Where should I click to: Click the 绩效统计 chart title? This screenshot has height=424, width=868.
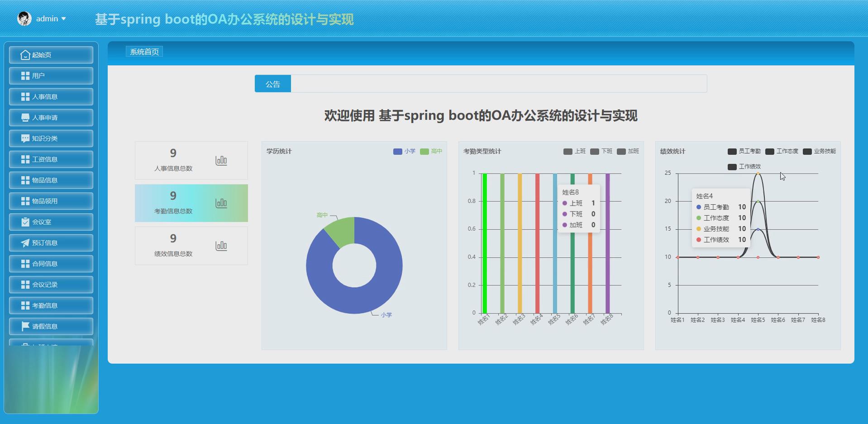672,151
